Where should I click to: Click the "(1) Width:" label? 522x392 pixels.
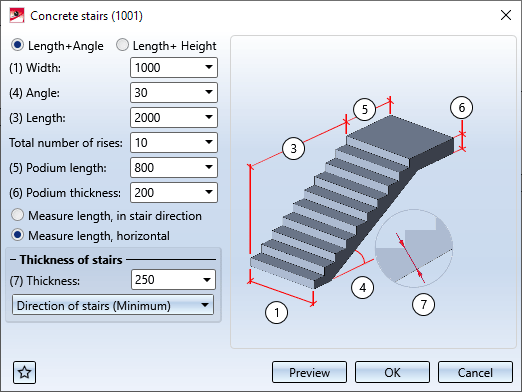(x=35, y=68)
